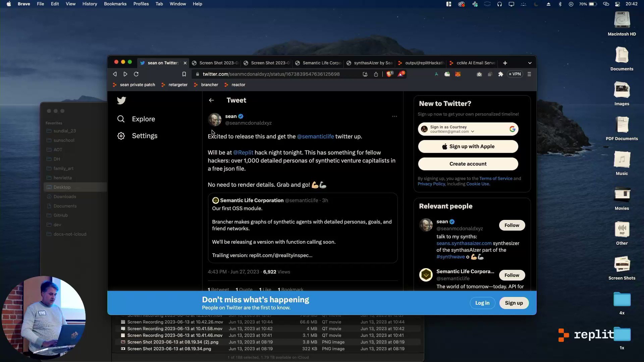The image size is (644, 362).
Task: Click the share icon in address bar
Action: click(x=376, y=74)
